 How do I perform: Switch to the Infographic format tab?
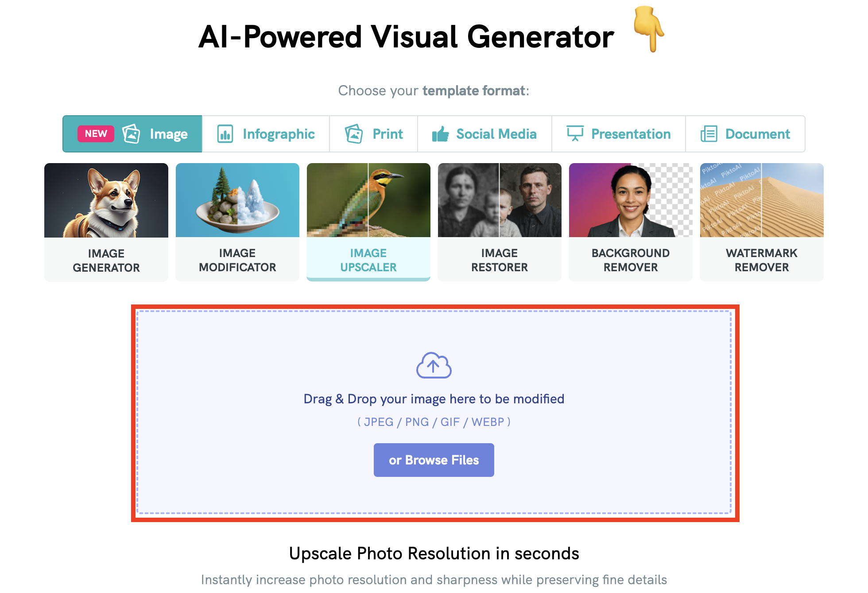(266, 134)
